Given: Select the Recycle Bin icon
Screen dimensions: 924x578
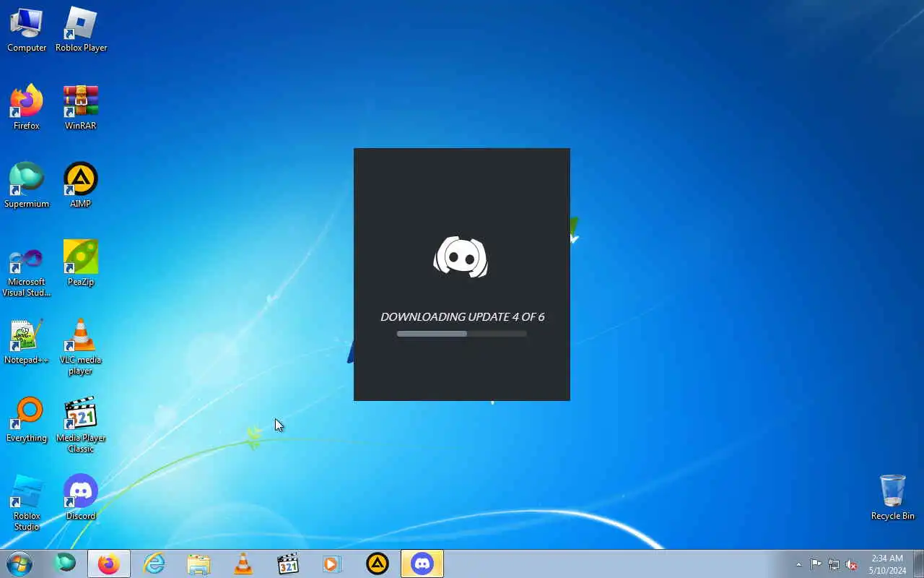Looking at the screenshot, I should 893,498.
